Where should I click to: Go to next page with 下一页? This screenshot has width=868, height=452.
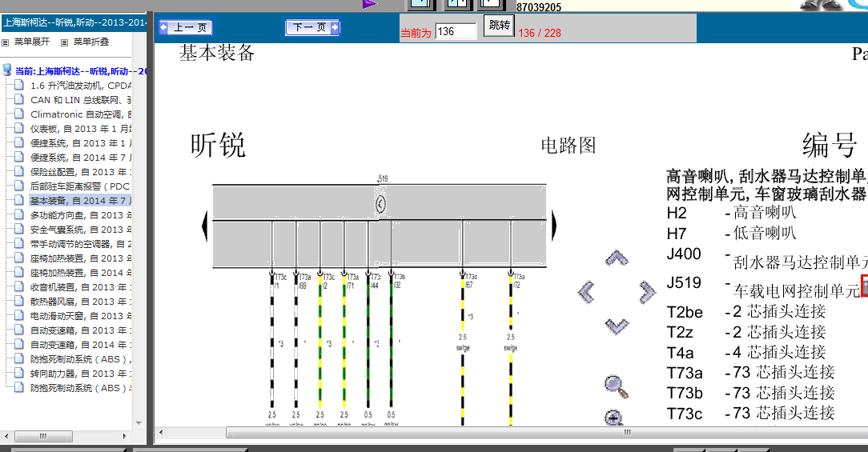312,27
